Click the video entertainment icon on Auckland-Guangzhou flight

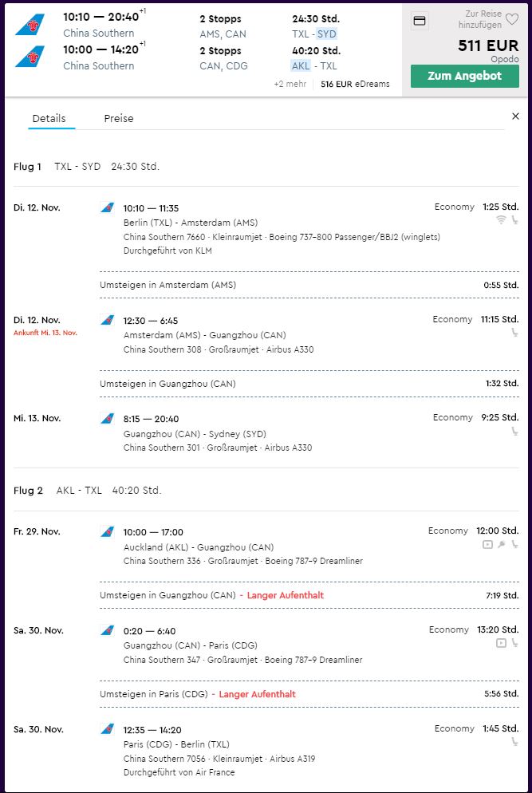(x=487, y=544)
